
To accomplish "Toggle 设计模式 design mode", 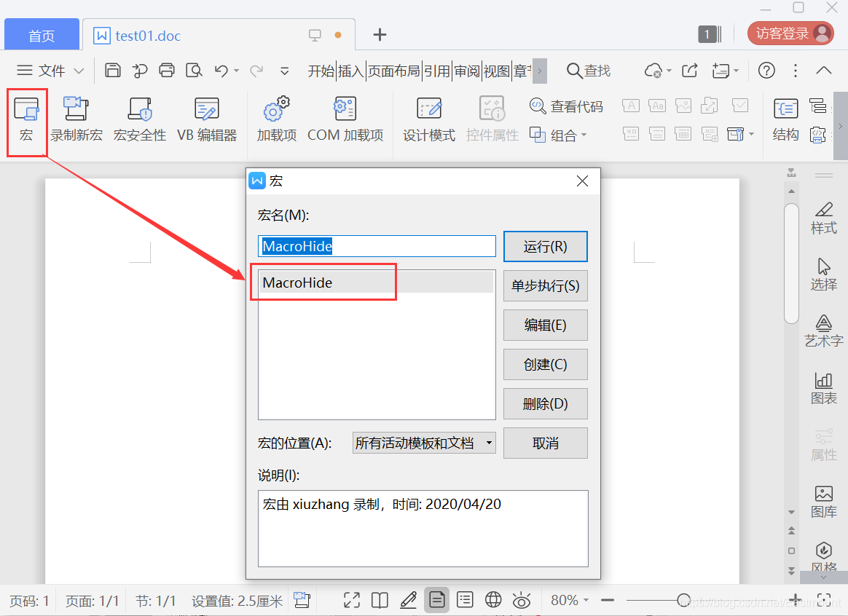I will click(x=429, y=120).
